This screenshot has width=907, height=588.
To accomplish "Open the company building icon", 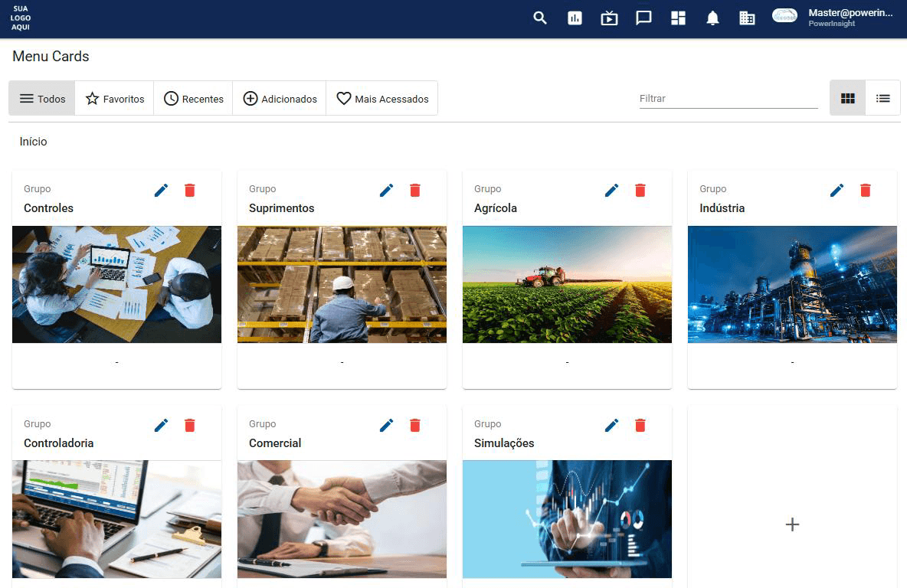I will pos(747,18).
